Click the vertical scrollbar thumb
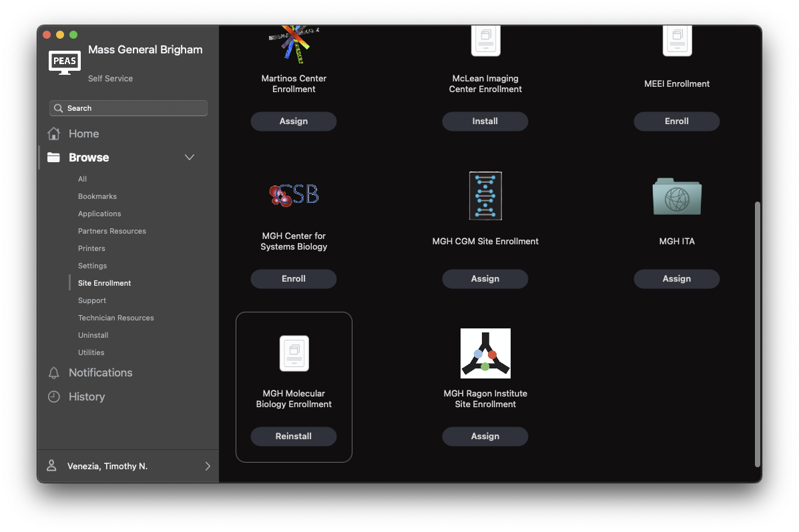This screenshot has width=799, height=532. (758, 334)
